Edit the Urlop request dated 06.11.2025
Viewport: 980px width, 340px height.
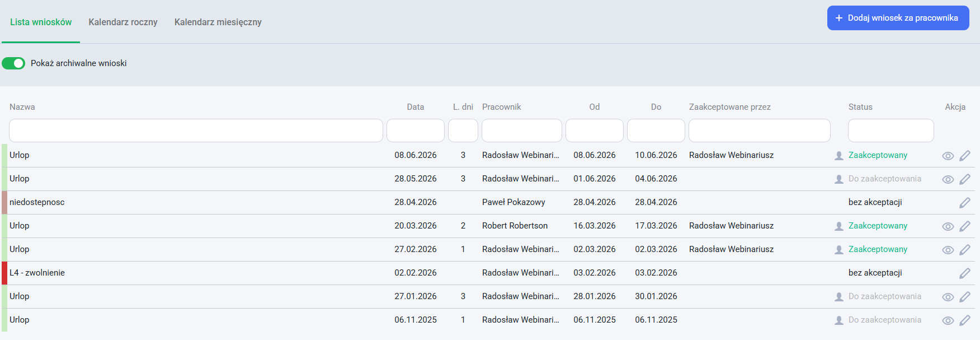[x=965, y=320]
